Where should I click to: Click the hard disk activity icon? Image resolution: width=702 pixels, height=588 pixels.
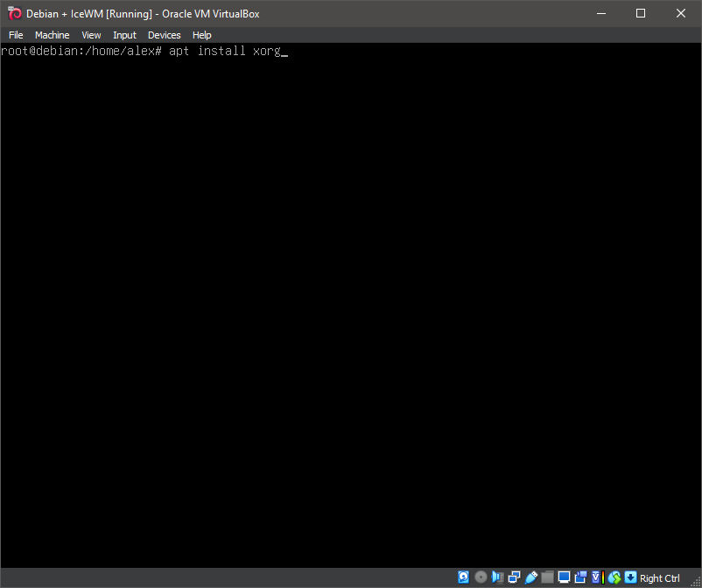[x=463, y=577]
